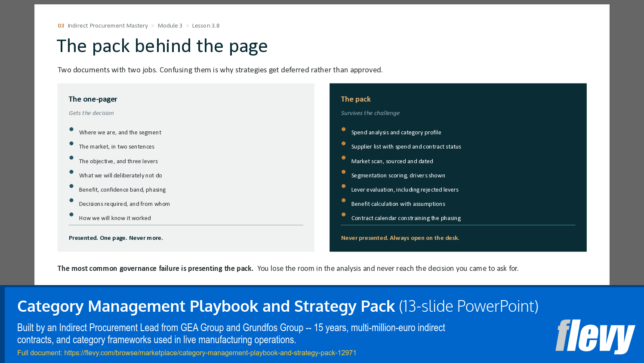Select 'The one-pager' card heading

point(93,99)
